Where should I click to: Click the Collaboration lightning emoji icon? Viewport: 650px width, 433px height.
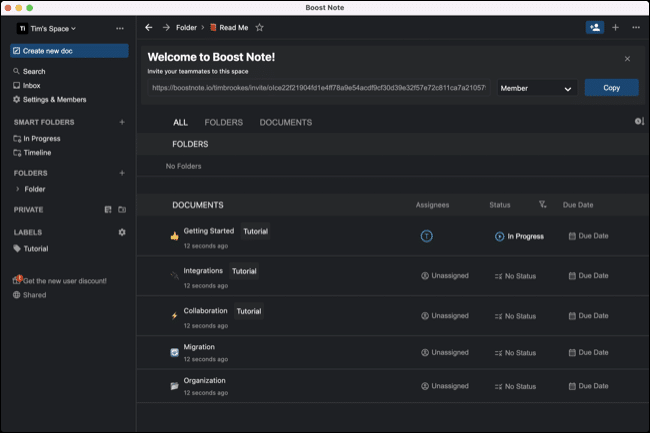175,316
